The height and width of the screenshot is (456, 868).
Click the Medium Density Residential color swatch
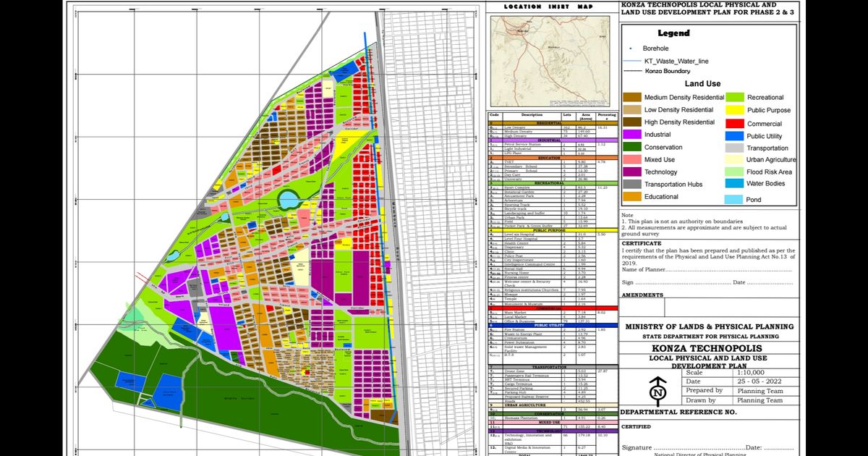[632, 97]
